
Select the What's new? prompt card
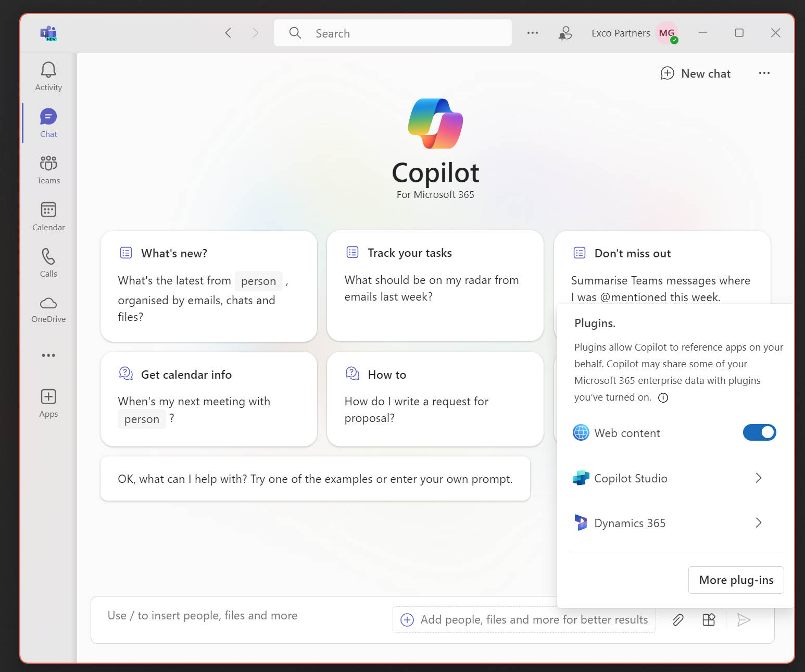click(209, 286)
